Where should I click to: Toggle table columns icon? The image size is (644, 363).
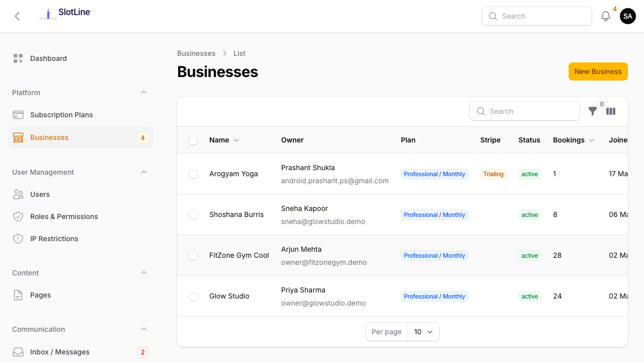pyautogui.click(x=611, y=111)
